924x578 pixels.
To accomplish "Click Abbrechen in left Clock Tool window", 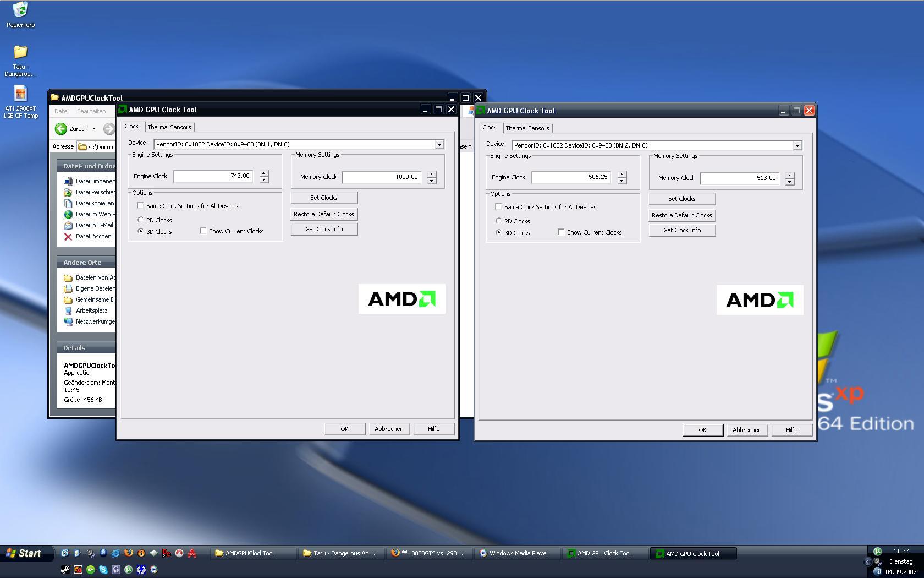I will click(x=389, y=429).
